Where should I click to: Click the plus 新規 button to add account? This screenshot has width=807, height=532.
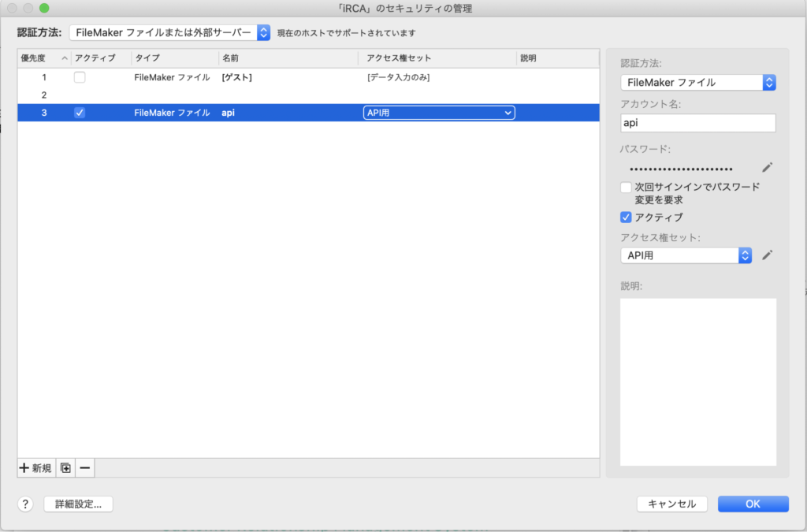(x=36, y=467)
